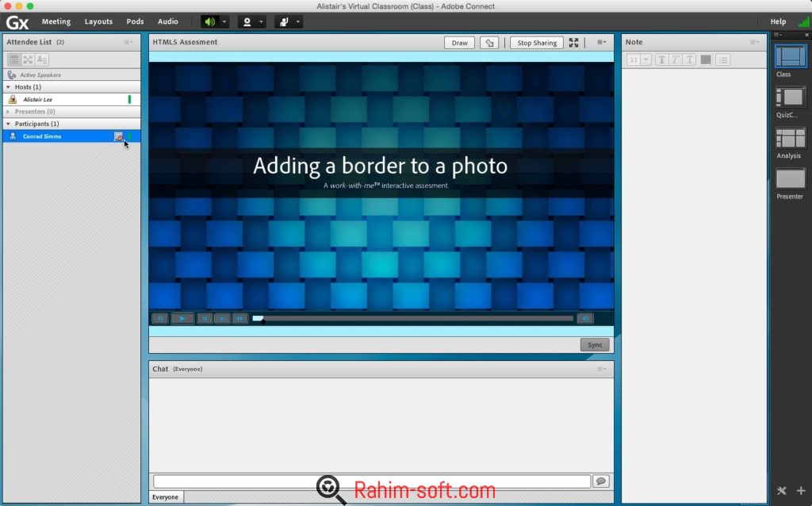Image resolution: width=812 pixels, height=506 pixels.
Task: Open the Audio menu
Action: click(168, 21)
